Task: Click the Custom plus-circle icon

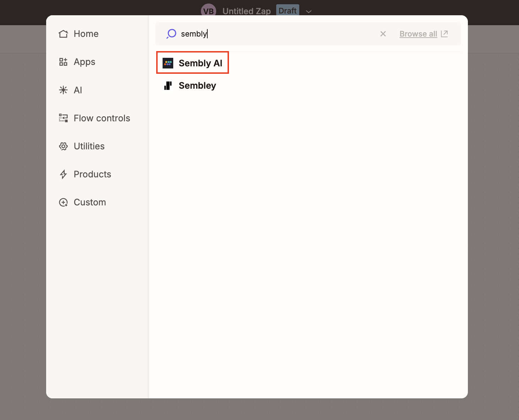Action: [63, 202]
